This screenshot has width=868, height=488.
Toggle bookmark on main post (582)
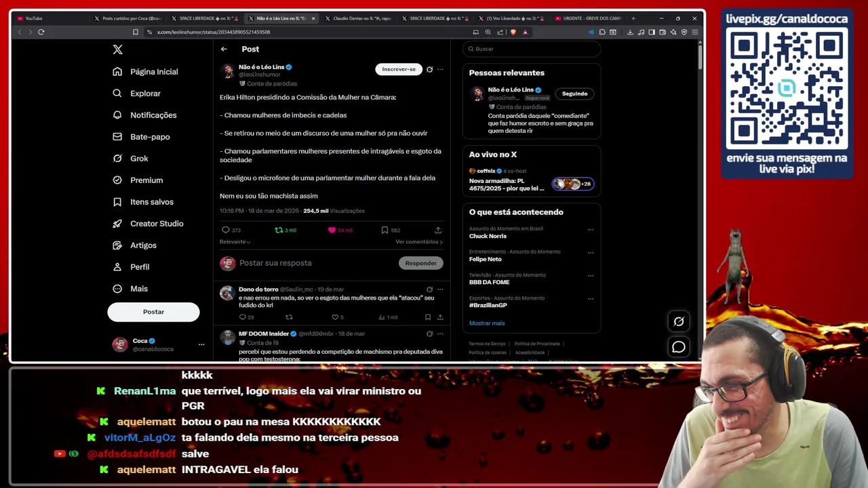pyautogui.click(x=391, y=230)
